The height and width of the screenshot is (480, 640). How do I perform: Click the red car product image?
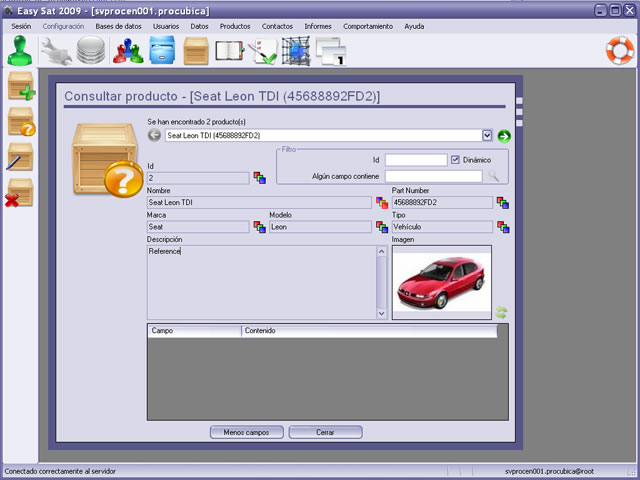pos(442,282)
